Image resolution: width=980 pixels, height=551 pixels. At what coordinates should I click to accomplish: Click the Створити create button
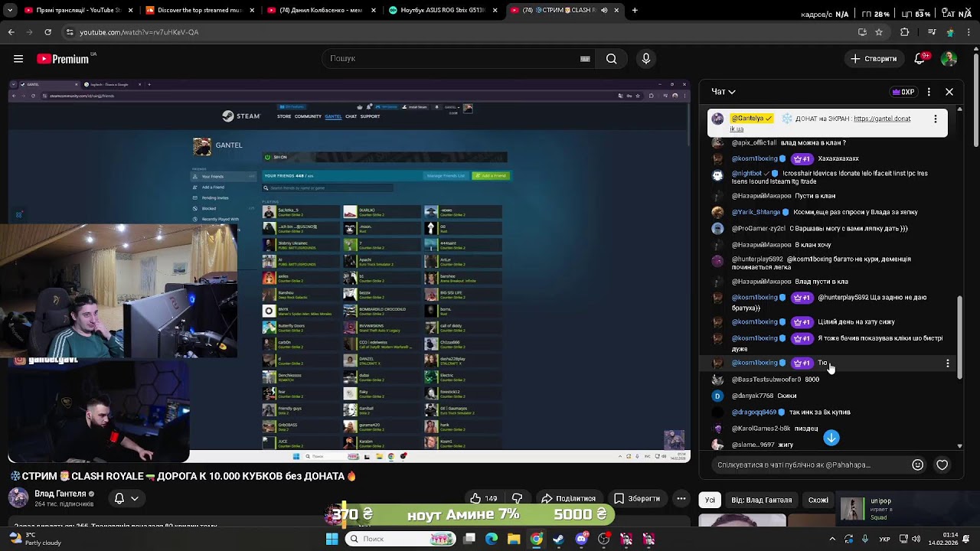[874, 59]
